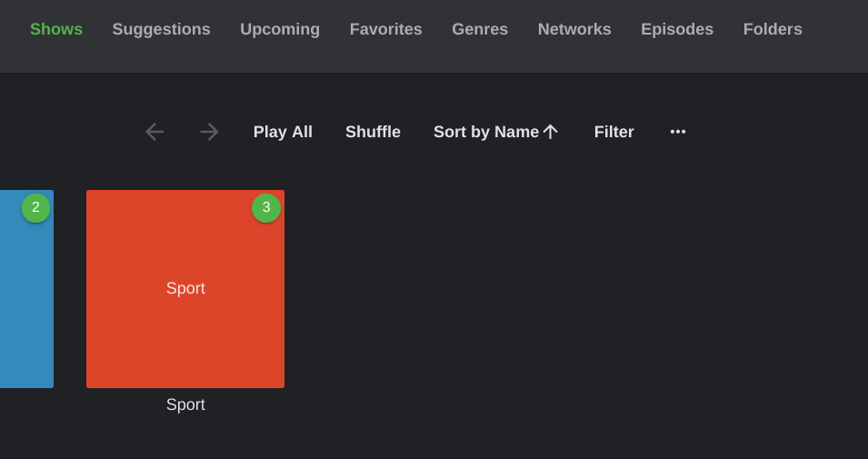868x459 pixels.
Task: Switch to the Upcoming tab
Action: pyautogui.click(x=280, y=29)
